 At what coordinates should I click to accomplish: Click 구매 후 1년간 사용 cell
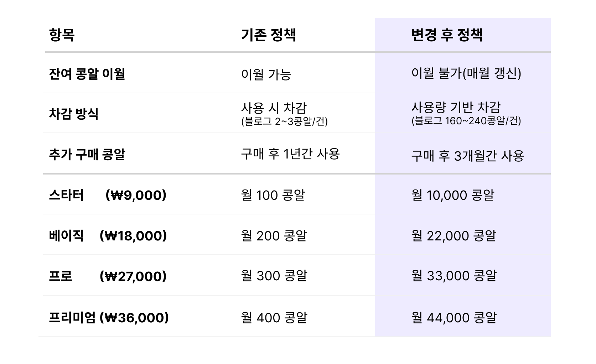pyautogui.click(x=290, y=154)
